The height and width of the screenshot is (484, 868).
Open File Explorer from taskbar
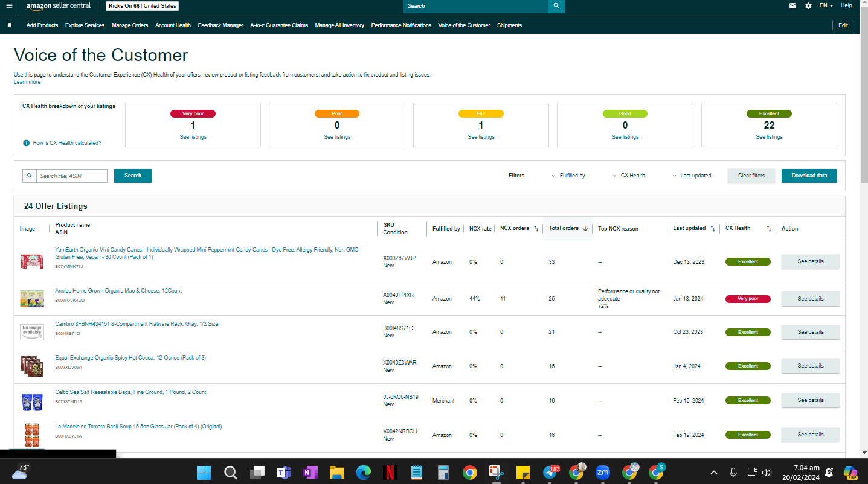[x=336, y=472]
